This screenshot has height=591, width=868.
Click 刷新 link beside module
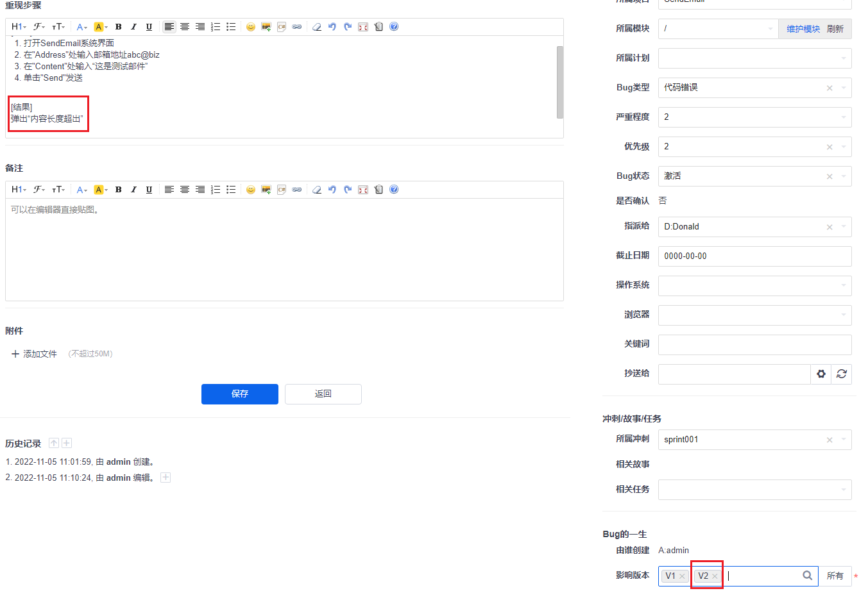coord(835,29)
